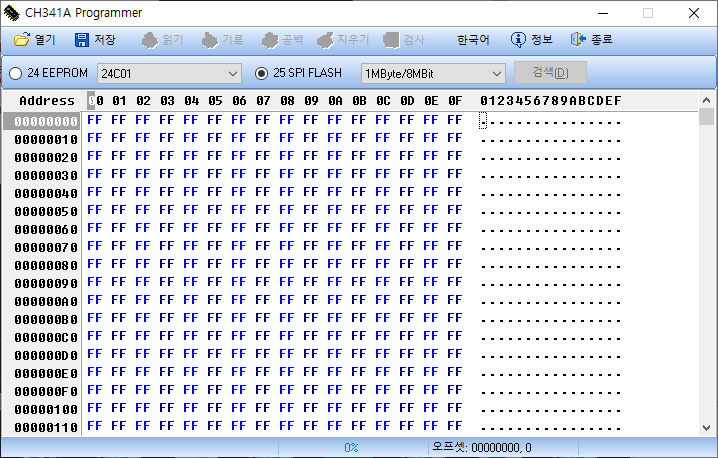Click the 오프셋: 00000000, 0 status text
The image size is (718, 458).
[482, 447]
